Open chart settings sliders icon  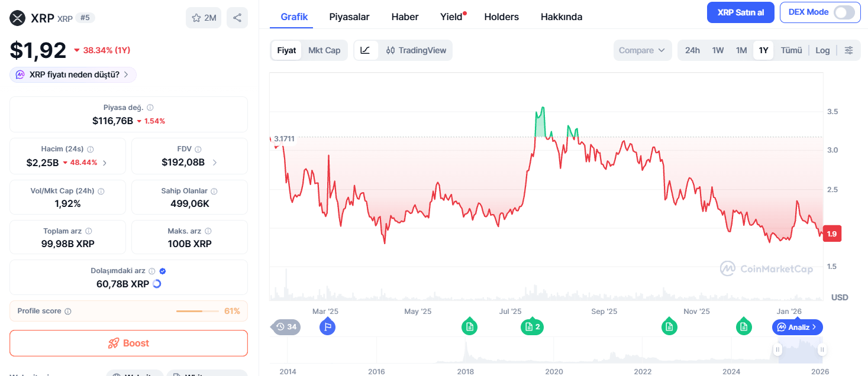point(848,50)
